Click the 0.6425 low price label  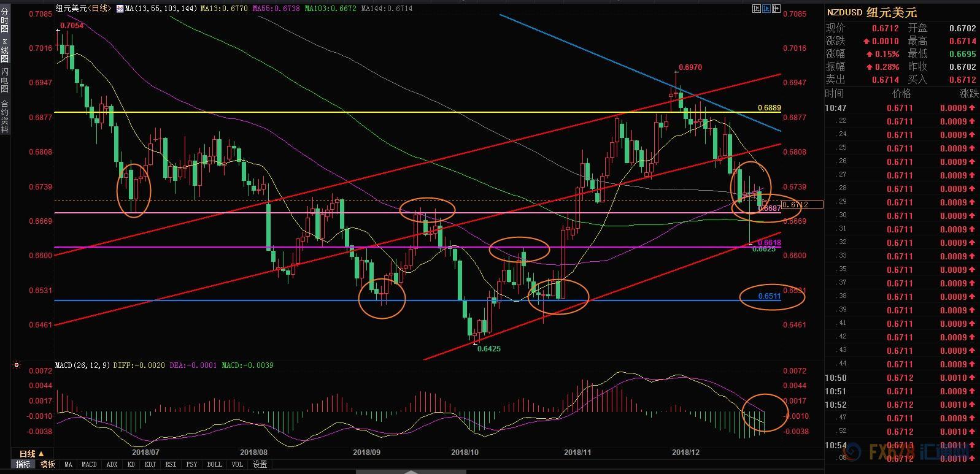point(489,349)
